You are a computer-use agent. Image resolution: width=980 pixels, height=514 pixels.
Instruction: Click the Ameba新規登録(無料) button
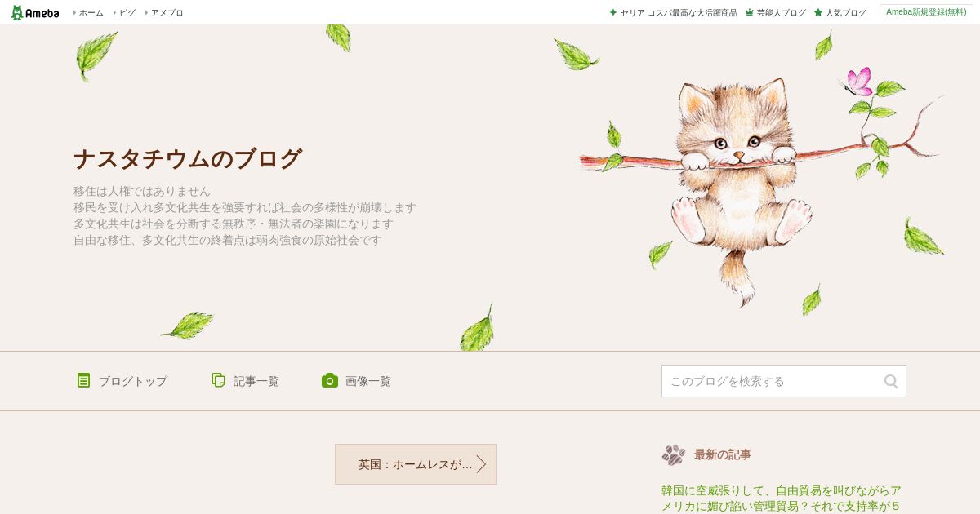point(926,12)
